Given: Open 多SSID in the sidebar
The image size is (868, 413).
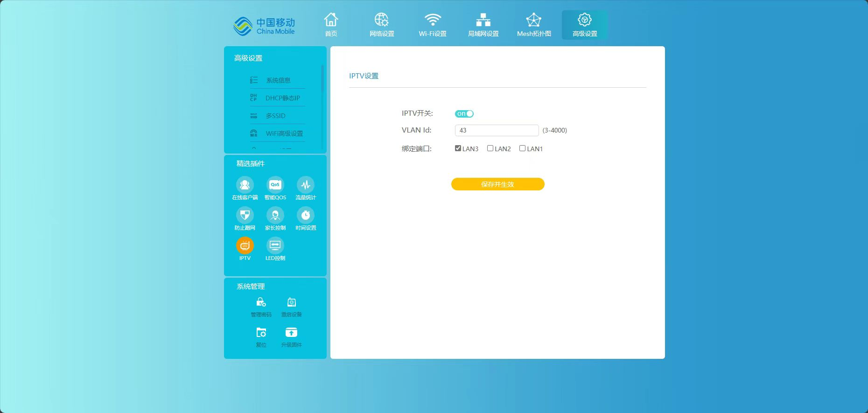Looking at the screenshot, I should (278, 116).
